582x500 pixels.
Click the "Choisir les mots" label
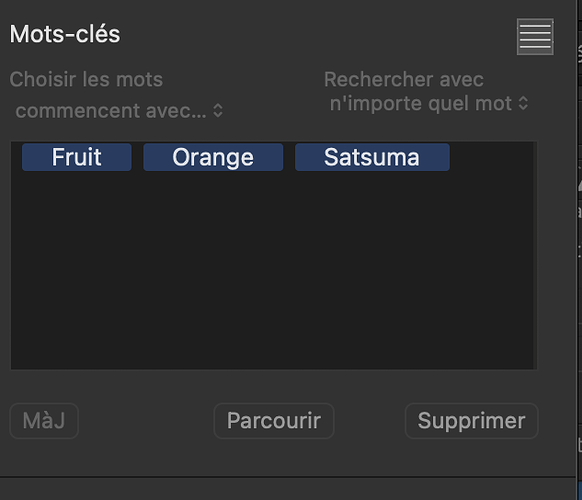click(86, 79)
